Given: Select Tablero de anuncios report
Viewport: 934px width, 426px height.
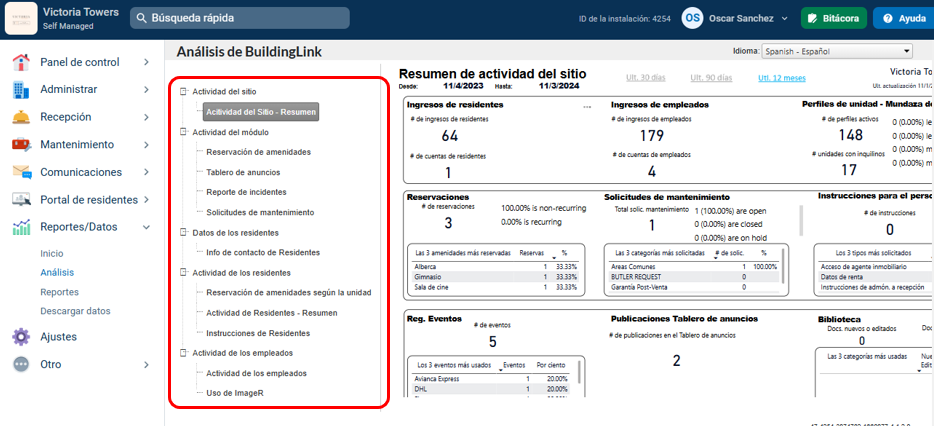Looking at the screenshot, I should (243, 172).
